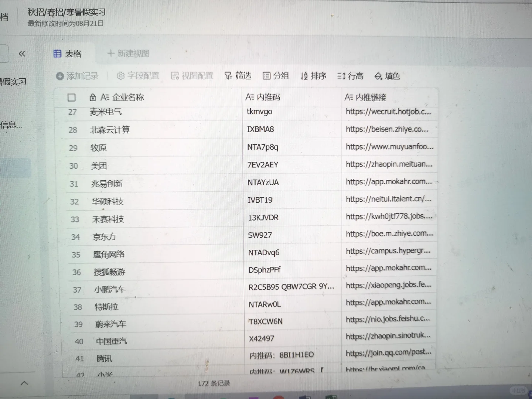Open the beisen.zhiye link
Viewport: 532px width, 399px height.
tap(387, 129)
